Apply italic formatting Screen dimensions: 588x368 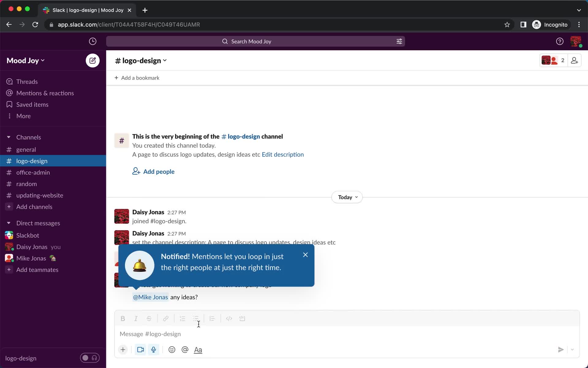(x=136, y=319)
